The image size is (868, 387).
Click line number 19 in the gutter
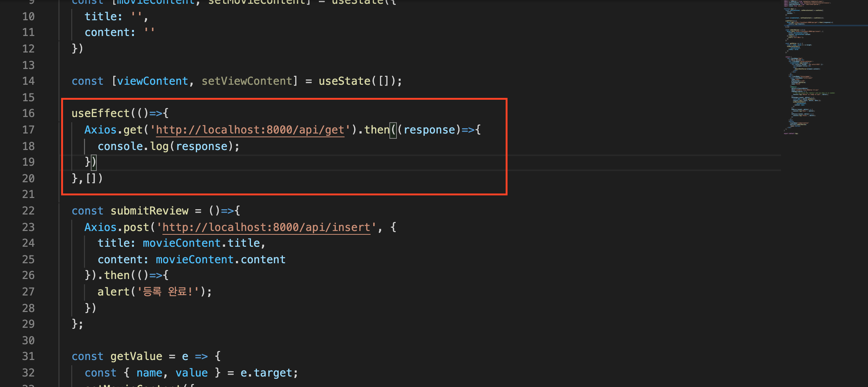(x=28, y=162)
